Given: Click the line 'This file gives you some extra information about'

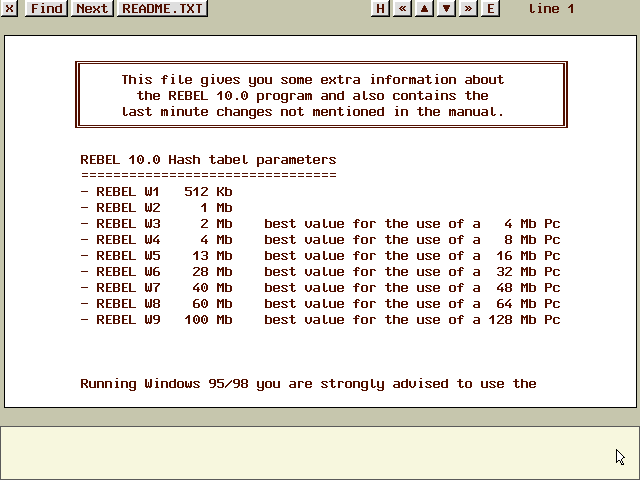Looking at the screenshot, I should point(313,80).
